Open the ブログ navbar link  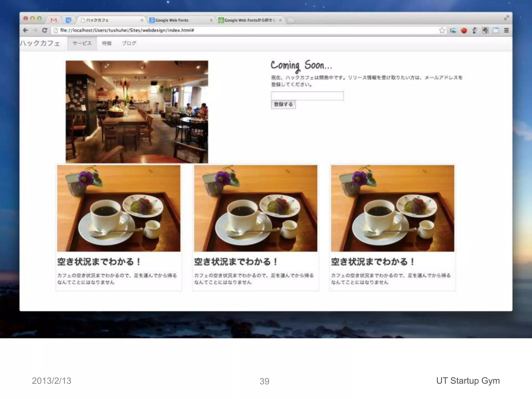pos(129,43)
